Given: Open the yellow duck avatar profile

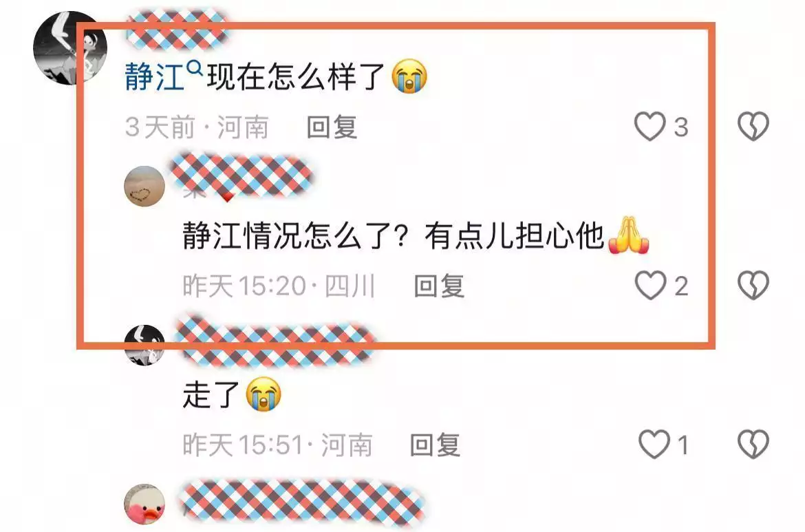Looking at the screenshot, I should [x=144, y=504].
